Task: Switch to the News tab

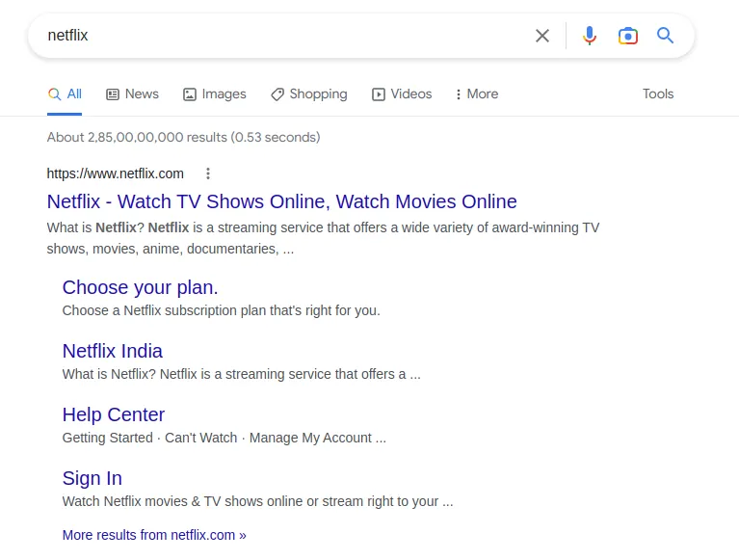Action: tap(132, 93)
